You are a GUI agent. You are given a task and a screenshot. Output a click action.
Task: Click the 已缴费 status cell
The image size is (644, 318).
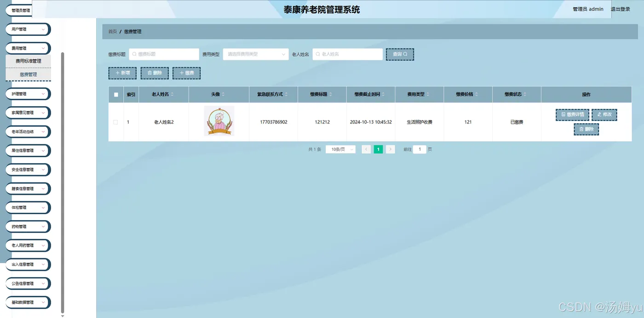point(517,122)
